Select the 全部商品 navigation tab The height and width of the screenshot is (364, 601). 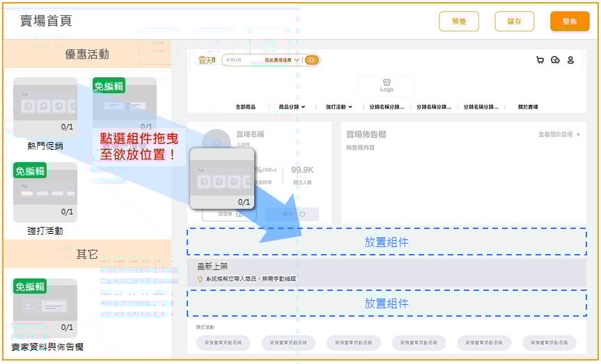(x=245, y=107)
